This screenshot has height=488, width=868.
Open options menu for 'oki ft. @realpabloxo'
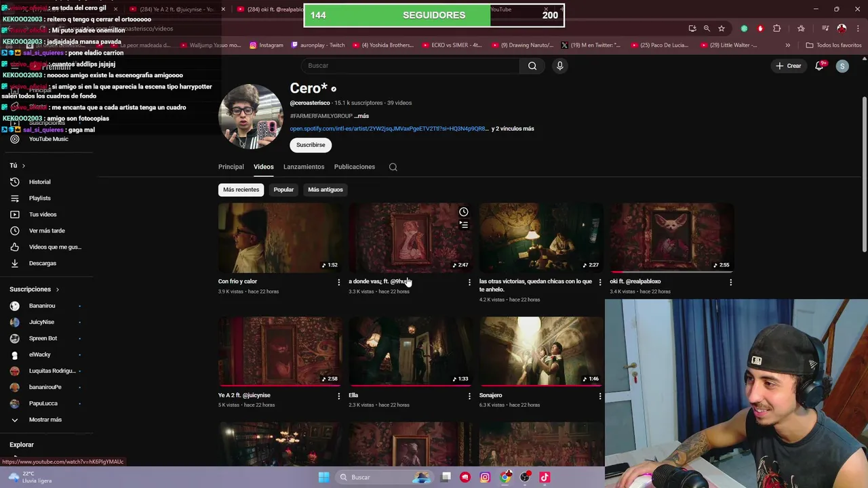click(x=730, y=282)
